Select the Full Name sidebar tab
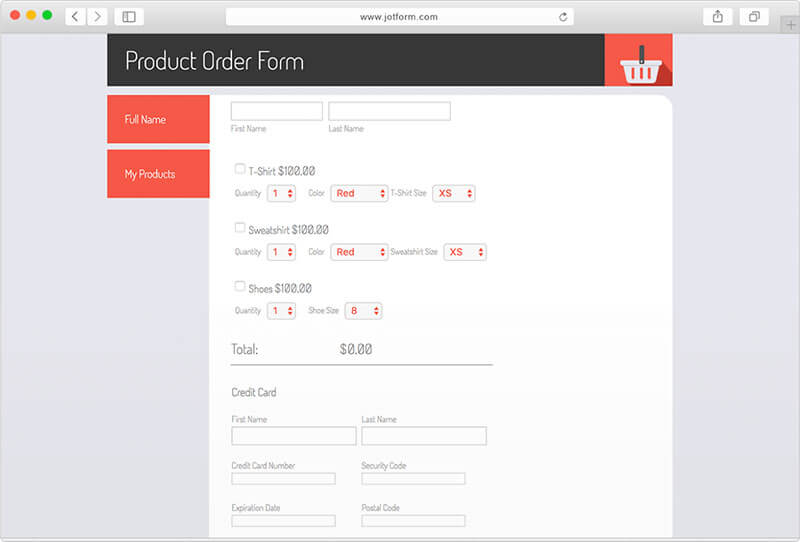 (158, 120)
